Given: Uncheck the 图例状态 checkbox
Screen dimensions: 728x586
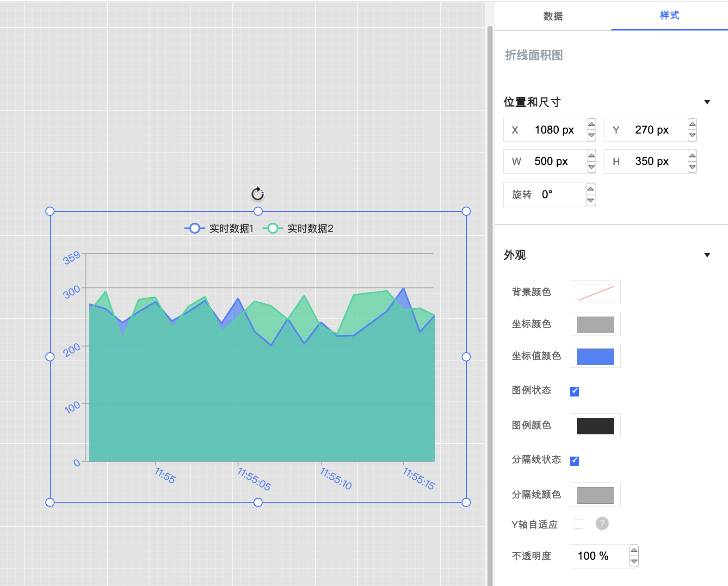Looking at the screenshot, I should click(x=574, y=391).
